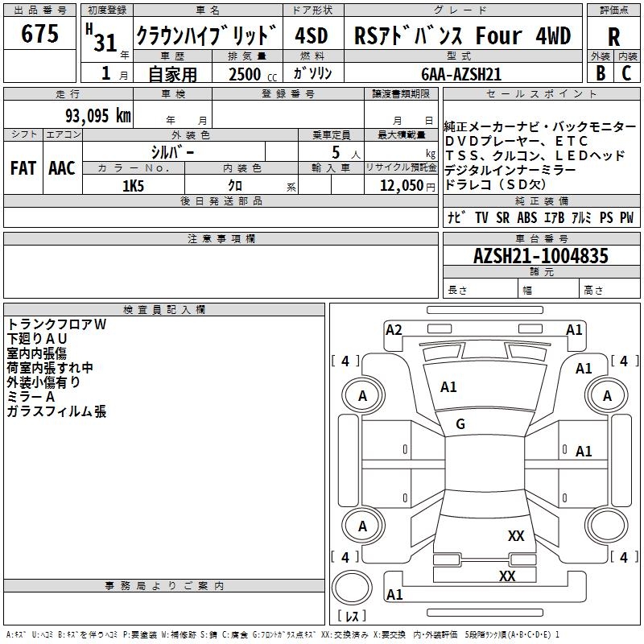Select vehicle history value 自家用
The height and width of the screenshot is (644, 644).
[x=172, y=74]
